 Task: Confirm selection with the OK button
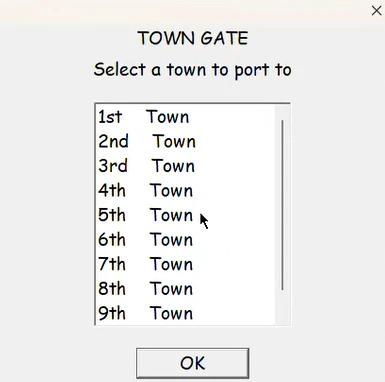(x=193, y=363)
